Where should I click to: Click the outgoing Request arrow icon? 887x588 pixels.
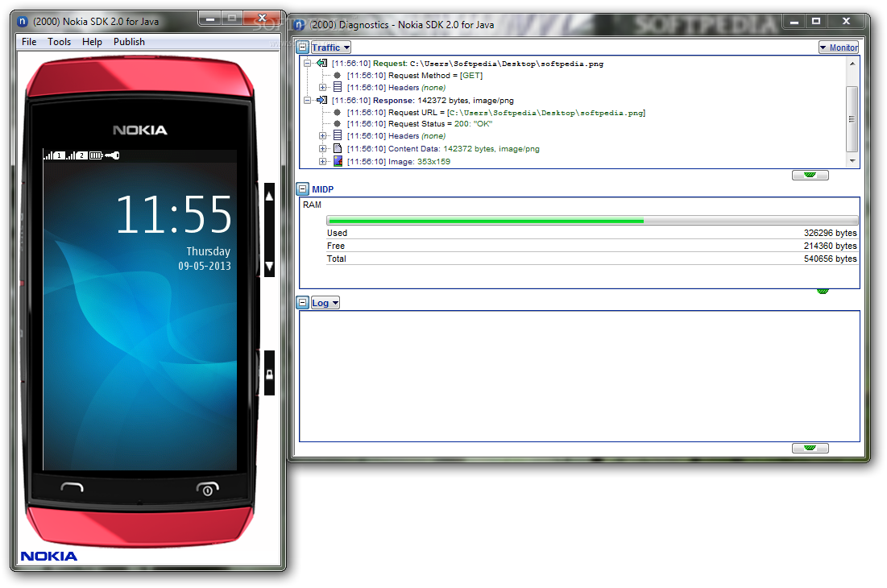point(322,64)
